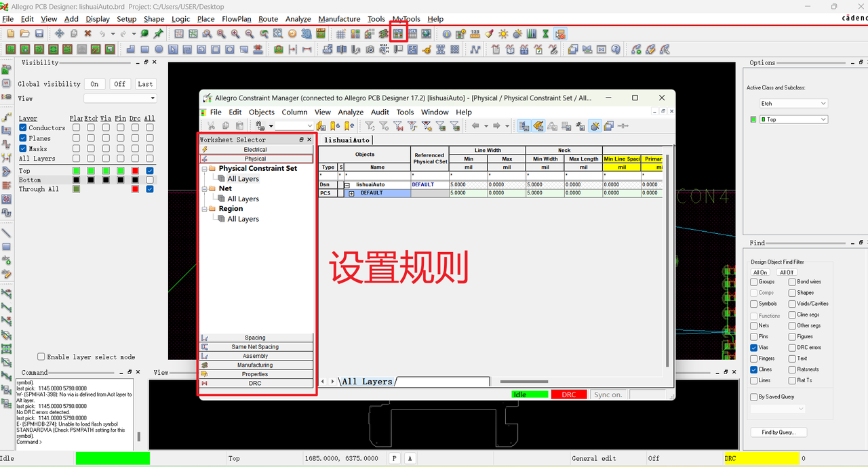868x467 pixels.
Task: Click the back arrow in Constraint Manager toolbar
Action: (x=475, y=125)
